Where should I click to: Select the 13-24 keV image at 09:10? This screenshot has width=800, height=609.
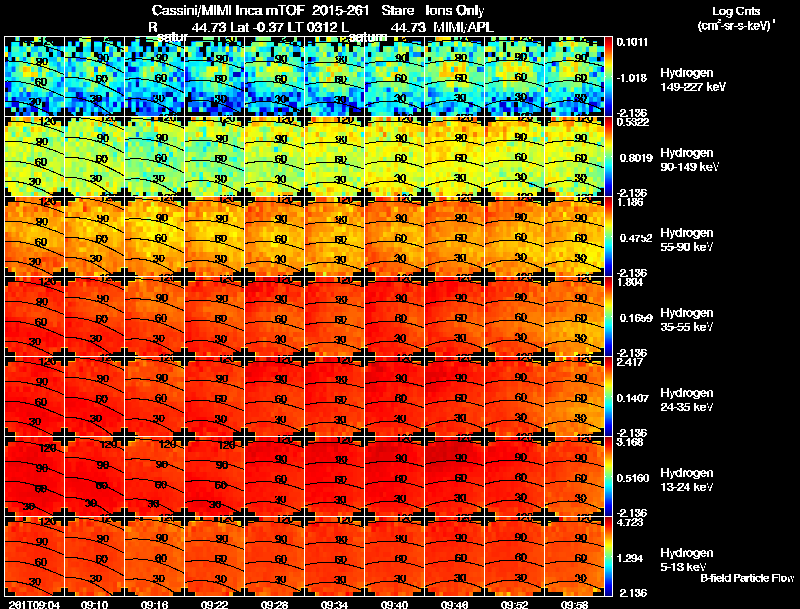pos(94,477)
